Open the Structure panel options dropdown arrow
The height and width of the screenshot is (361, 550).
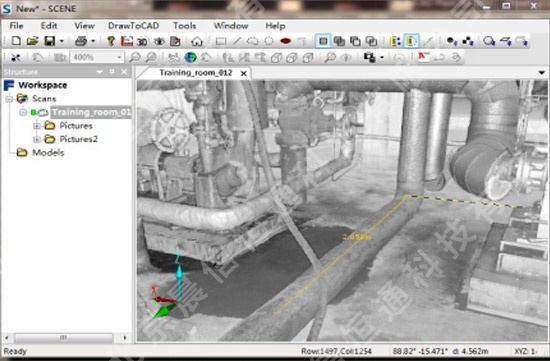coord(99,72)
